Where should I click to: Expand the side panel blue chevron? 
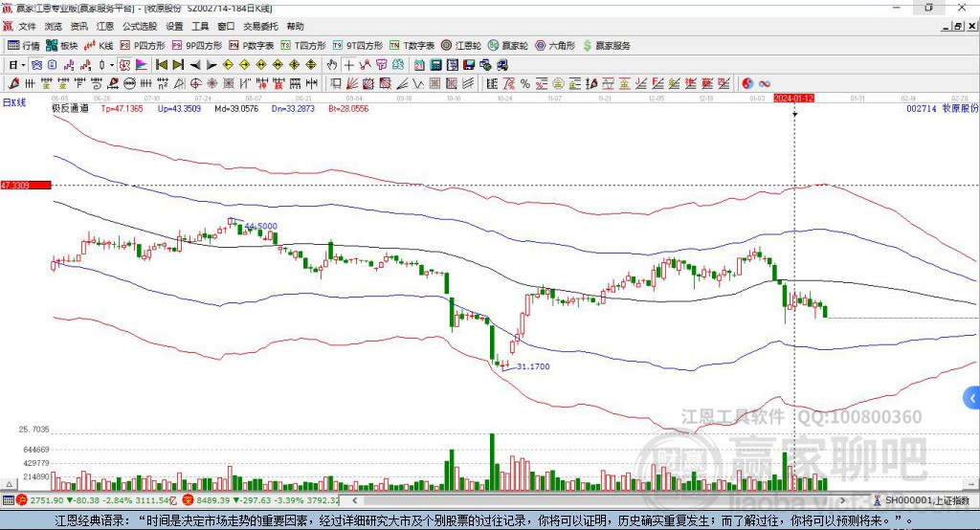point(972,398)
